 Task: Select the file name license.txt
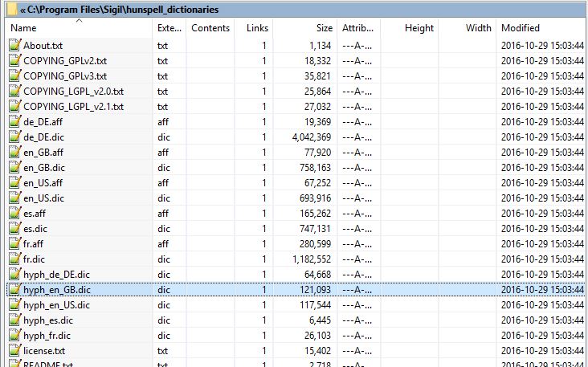[44, 351]
